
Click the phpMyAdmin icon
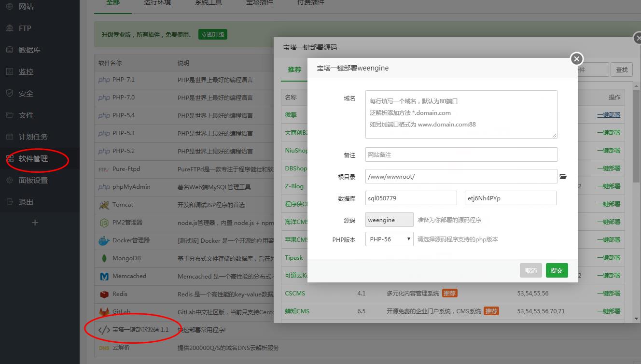104,187
